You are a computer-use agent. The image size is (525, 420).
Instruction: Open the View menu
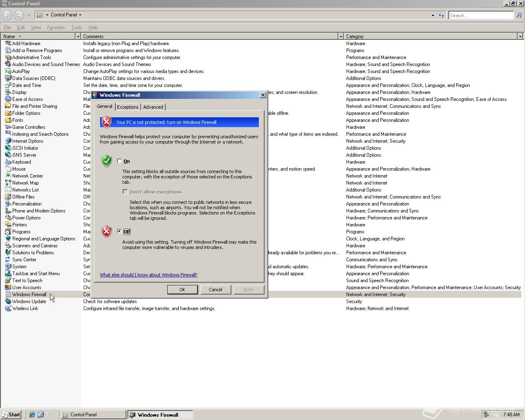[36, 27]
